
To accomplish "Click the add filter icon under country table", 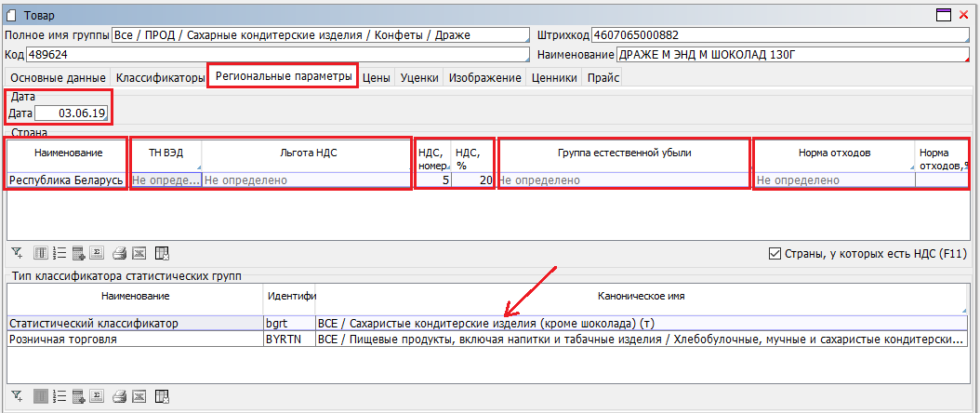I will tap(16, 253).
